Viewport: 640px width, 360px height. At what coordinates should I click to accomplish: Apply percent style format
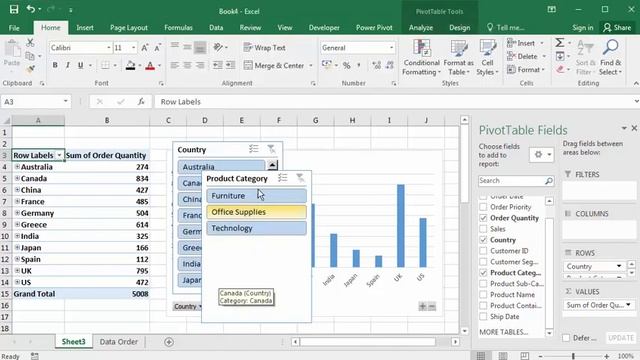tap(347, 65)
